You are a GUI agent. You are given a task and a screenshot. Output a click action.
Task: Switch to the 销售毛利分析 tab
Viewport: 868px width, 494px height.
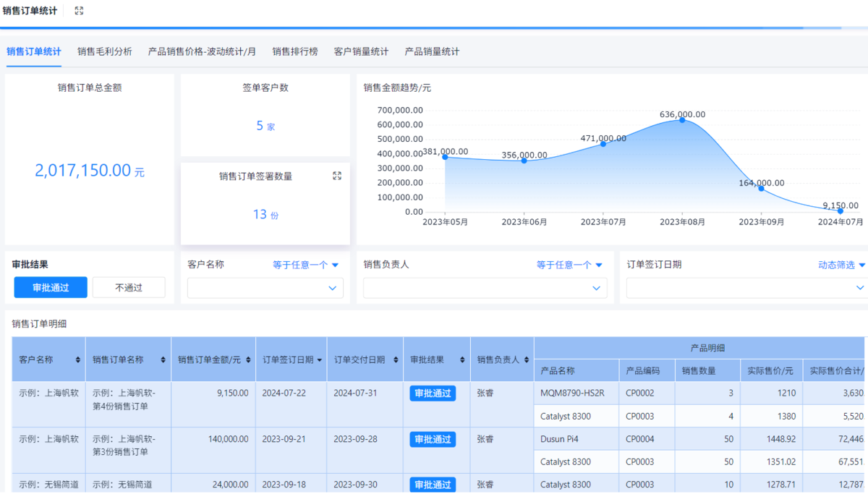[105, 51]
